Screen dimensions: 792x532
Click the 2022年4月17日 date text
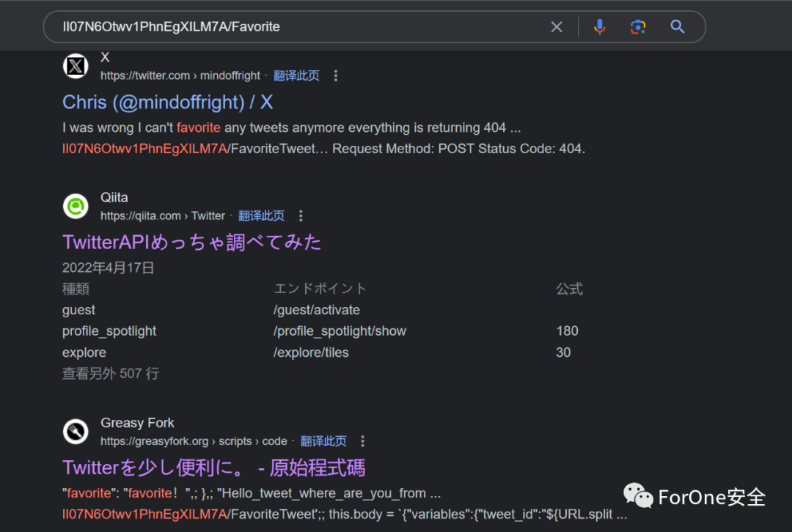(108, 267)
